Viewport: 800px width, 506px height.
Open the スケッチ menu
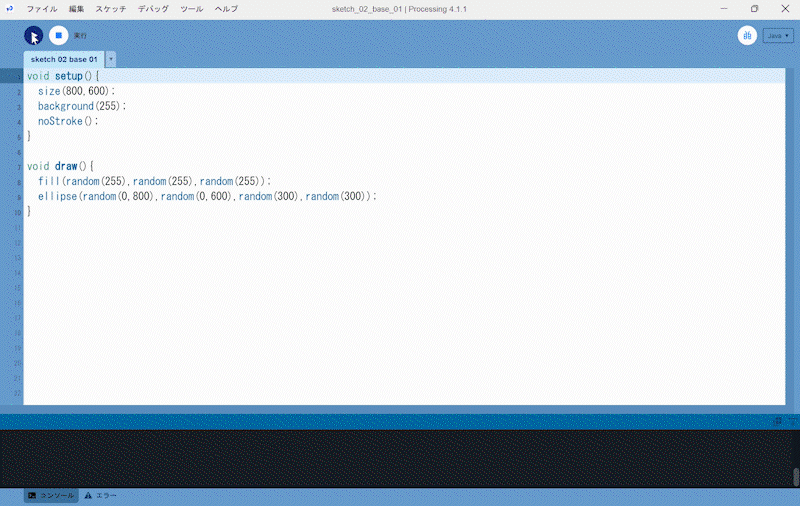(111, 9)
